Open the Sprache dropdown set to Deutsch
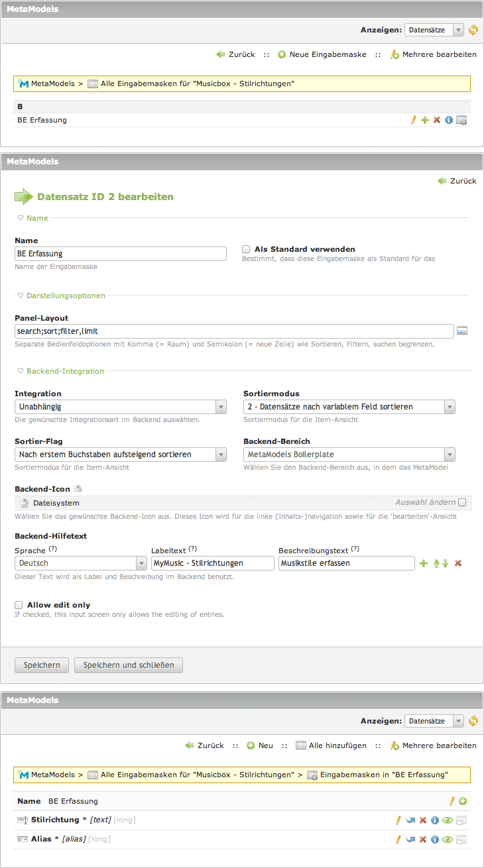 (x=80, y=563)
